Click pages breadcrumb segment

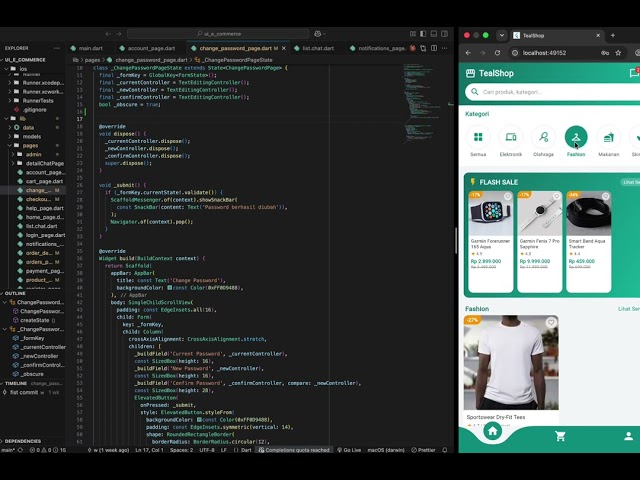click(92, 60)
